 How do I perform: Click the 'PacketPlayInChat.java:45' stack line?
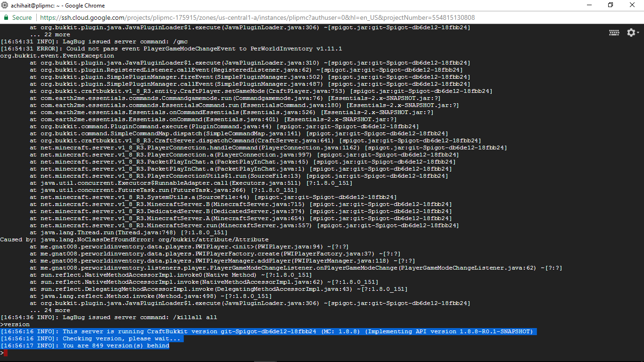242,162
